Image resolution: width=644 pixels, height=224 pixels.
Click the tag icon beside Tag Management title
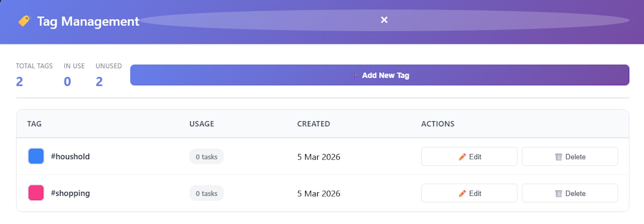(x=24, y=21)
